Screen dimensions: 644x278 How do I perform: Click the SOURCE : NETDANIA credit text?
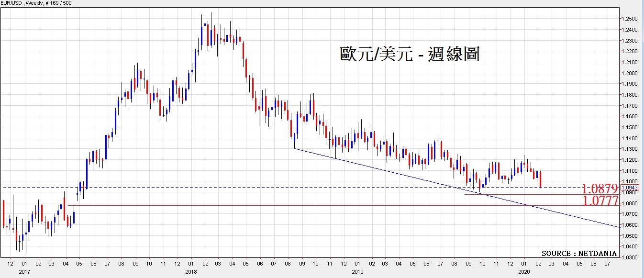coord(579,253)
